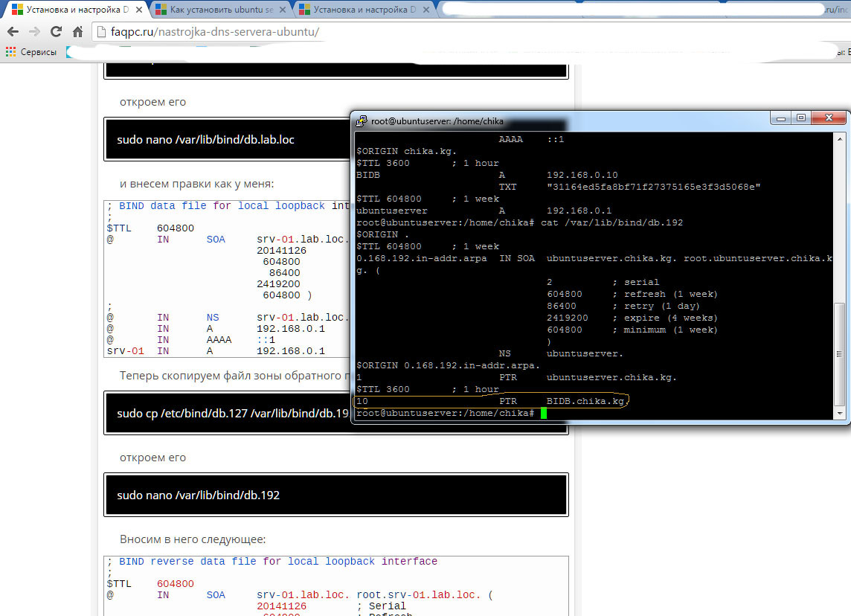The width and height of the screenshot is (851, 616).
Task: Focus the address bar showing faqpc.ru/nastrojka-dns-servera-ubuntu/
Action: tap(472, 32)
